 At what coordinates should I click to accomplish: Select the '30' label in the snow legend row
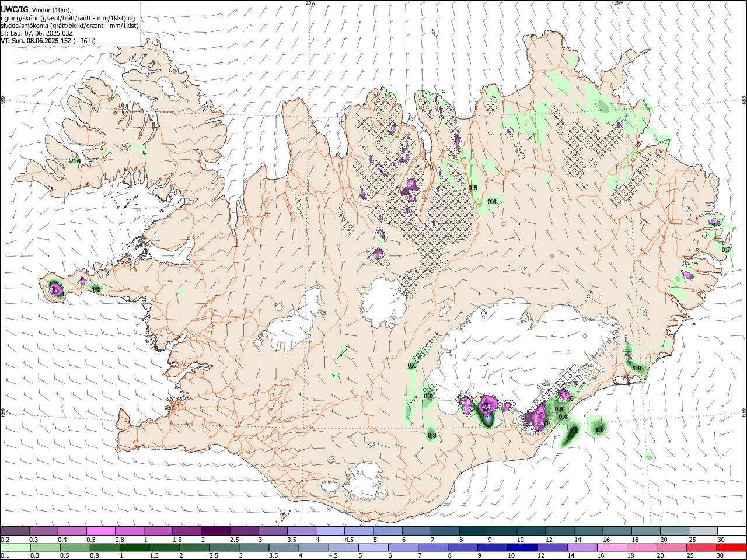(721, 540)
